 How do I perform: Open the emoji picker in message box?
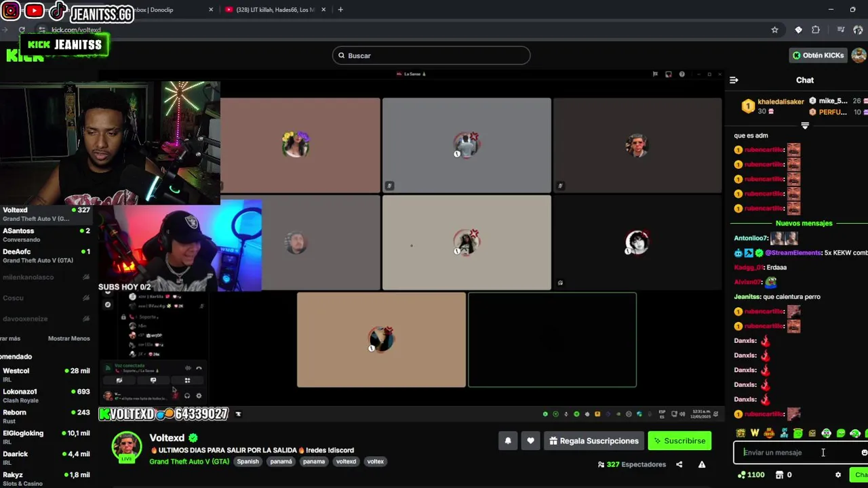click(864, 452)
